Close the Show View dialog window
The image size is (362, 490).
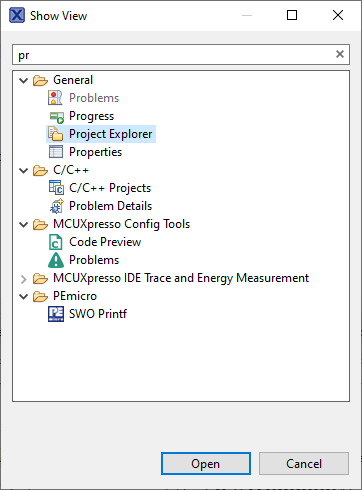point(338,15)
